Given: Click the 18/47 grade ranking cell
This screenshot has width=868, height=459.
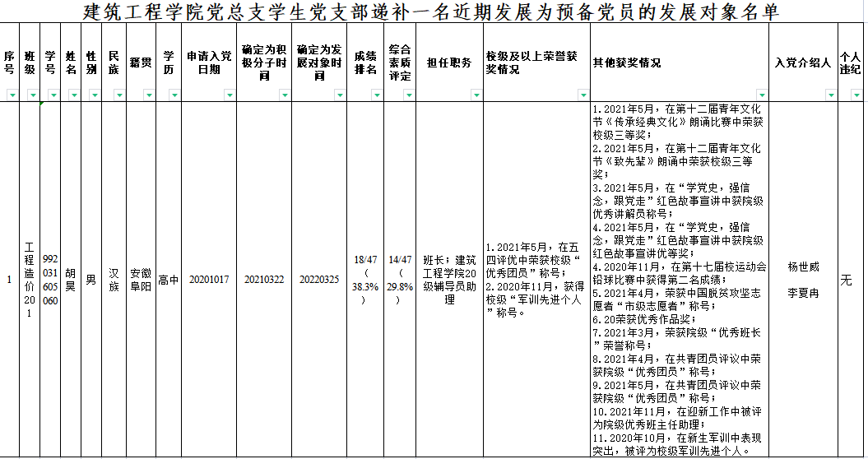Looking at the screenshot, I should pyautogui.click(x=364, y=279).
